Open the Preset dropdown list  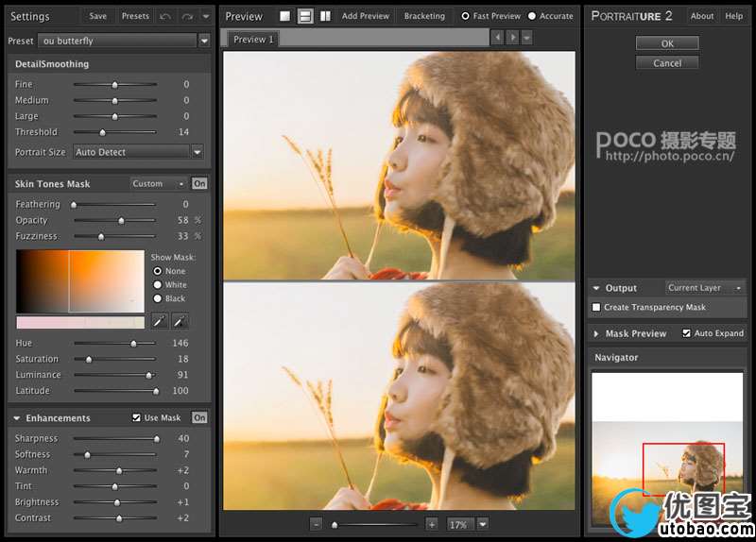[204, 41]
